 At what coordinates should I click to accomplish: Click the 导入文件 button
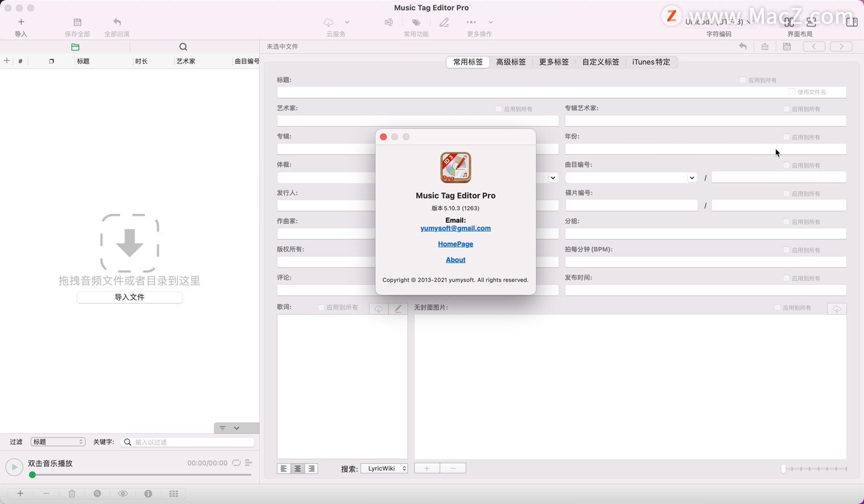tap(129, 297)
